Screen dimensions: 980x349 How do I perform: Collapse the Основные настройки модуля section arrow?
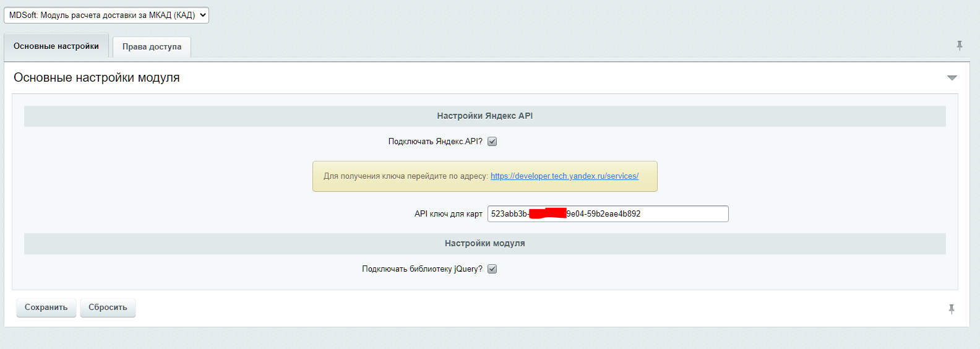952,78
